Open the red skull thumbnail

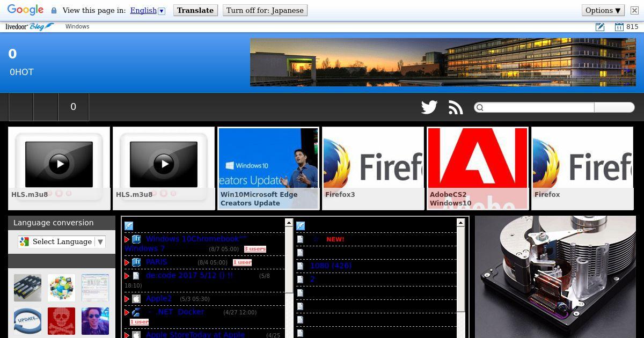(61, 321)
